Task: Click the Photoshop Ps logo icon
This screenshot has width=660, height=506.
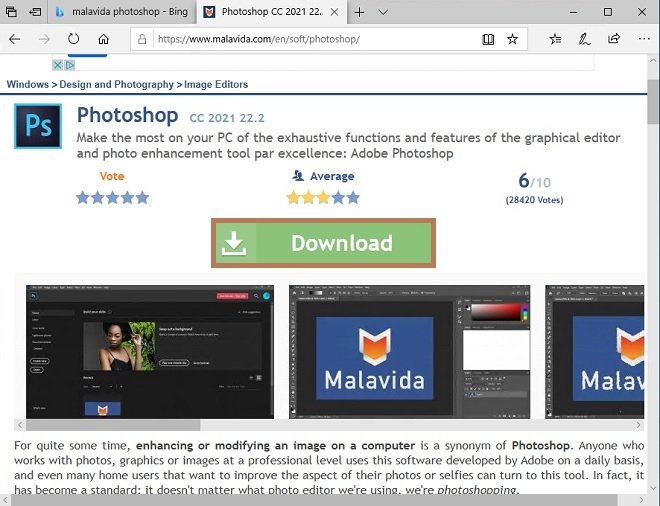Action: coord(38,126)
